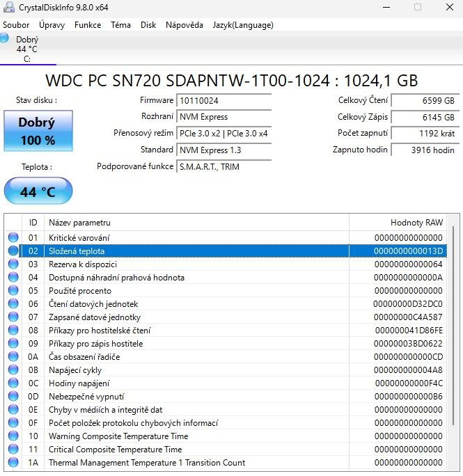Image resolution: width=463 pixels, height=476 pixels.
Task: Click status orb for Zapsané datové jednotky row
Action: (13, 317)
